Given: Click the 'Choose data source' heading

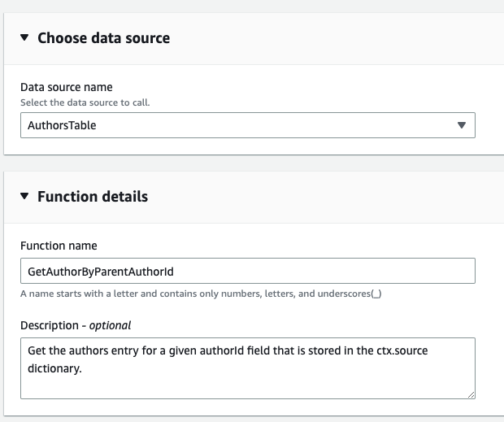Looking at the screenshot, I should point(103,38).
